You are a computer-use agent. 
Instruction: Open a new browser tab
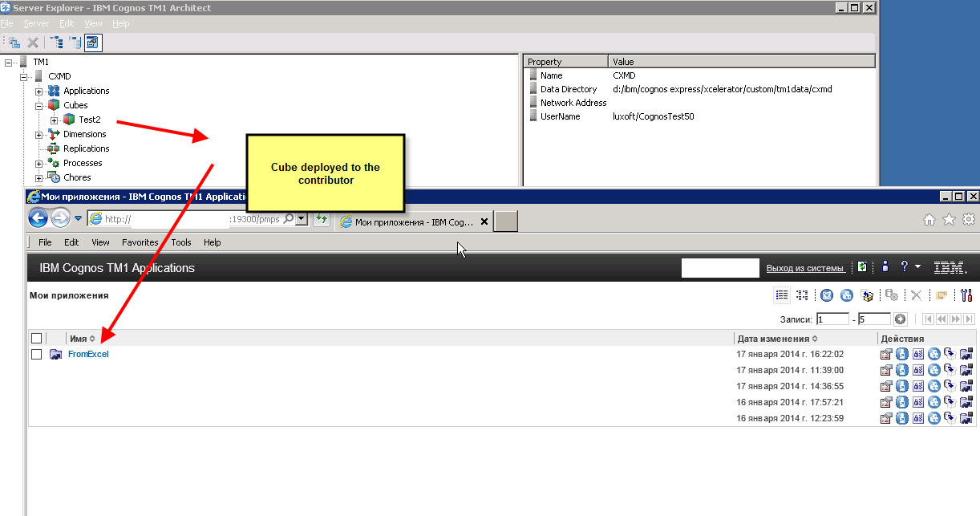click(505, 221)
